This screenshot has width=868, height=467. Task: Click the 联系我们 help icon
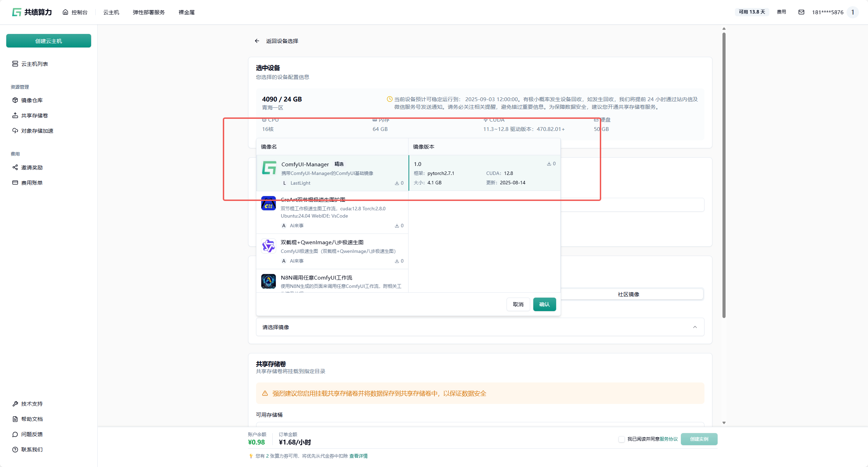point(15,449)
